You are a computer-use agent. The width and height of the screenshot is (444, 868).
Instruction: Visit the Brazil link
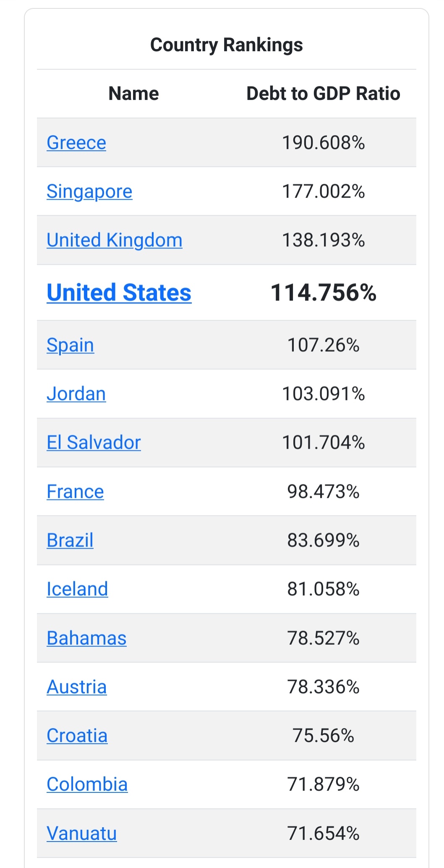(70, 540)
